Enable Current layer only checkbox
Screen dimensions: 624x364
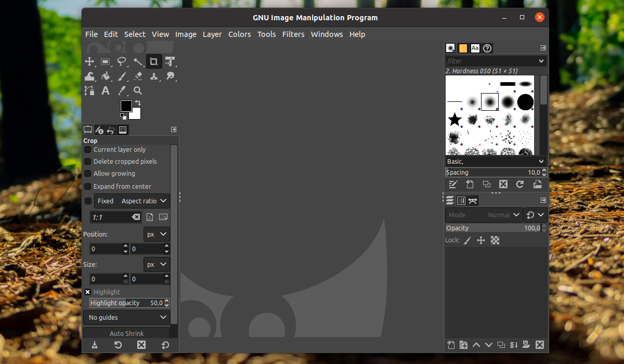coord(88,150)
